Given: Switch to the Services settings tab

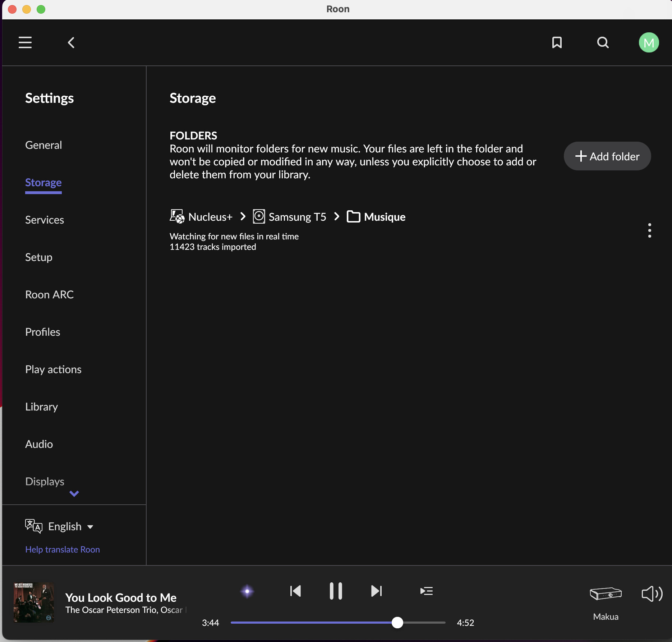Looking at the screenshot, I should tap(45, 220).
